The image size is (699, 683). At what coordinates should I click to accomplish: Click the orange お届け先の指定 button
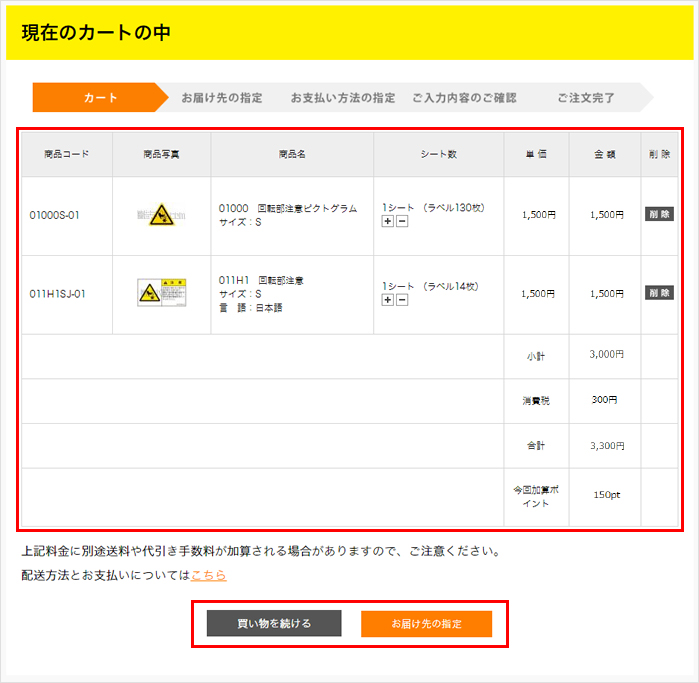click(426, 624)
